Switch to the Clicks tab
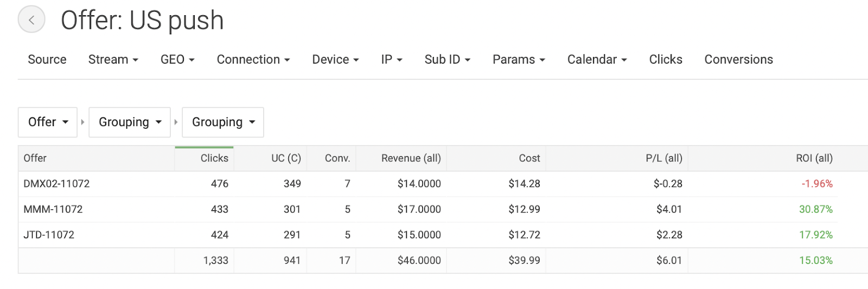The image size is (868, 289). [666, 60]
